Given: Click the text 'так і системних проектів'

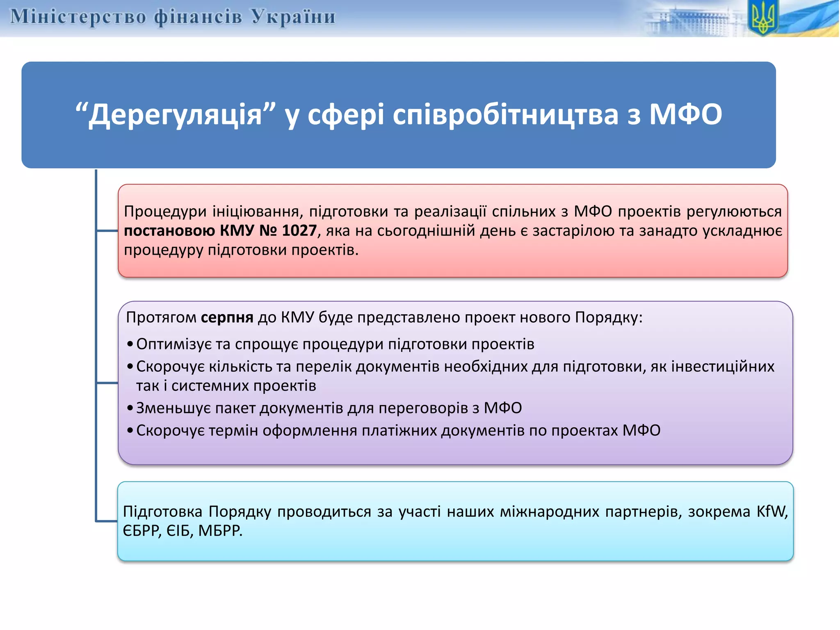Looking at the screenshot, I should pyautogui.click(x=226, y=386).
